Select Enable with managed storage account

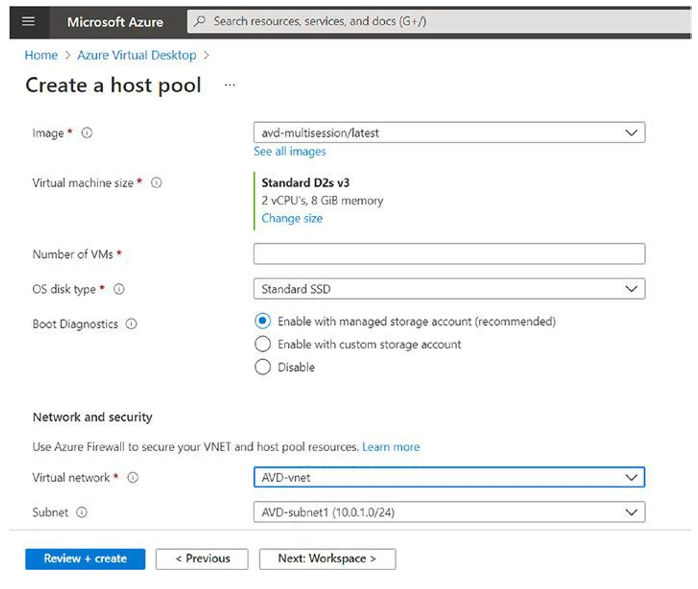(263, 321)
